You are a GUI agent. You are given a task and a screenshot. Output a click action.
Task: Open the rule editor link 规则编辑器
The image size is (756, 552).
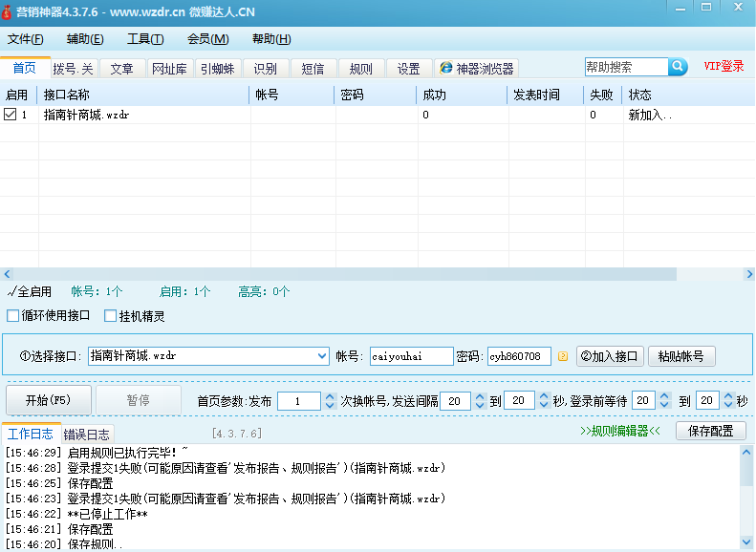620,431
